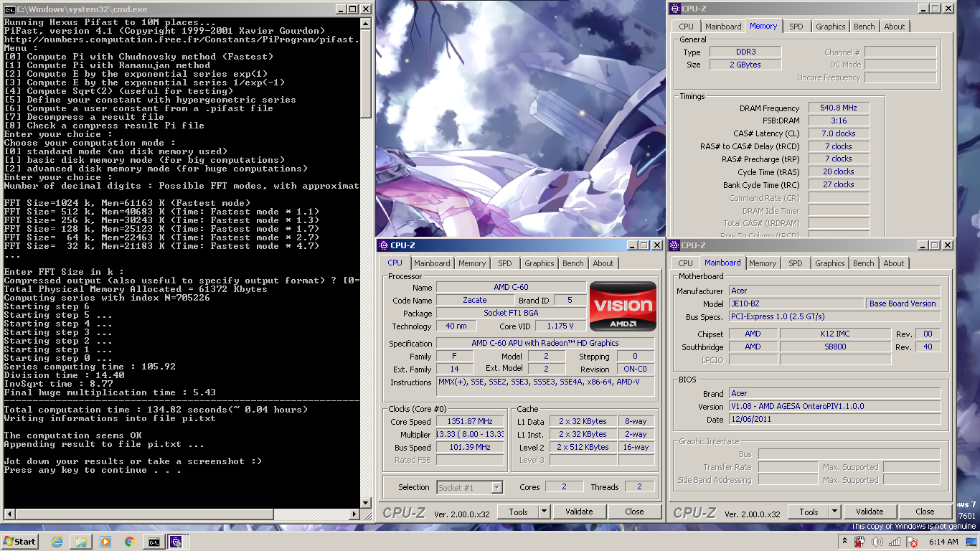Launch Windows Media Player from taskbar
This screenshot has height=551, width=980.
pos(105,542)
